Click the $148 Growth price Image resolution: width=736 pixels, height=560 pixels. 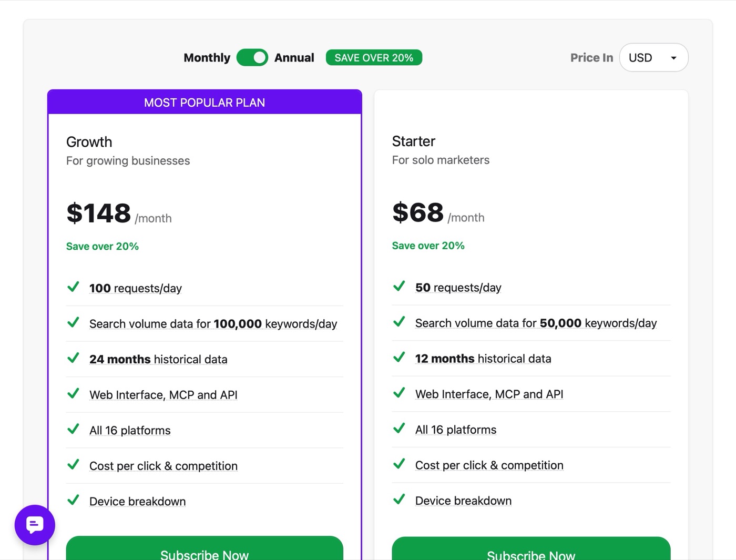click(x=98, y=213)
